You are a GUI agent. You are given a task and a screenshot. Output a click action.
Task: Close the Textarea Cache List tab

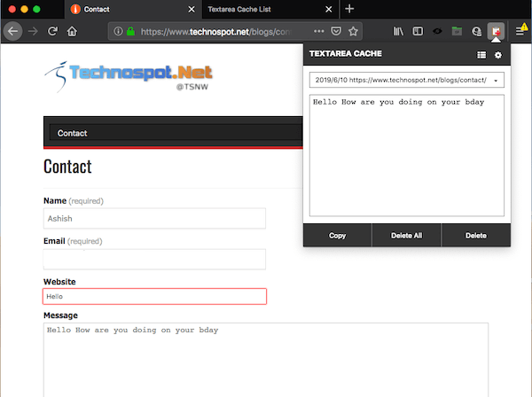[328, 9]
